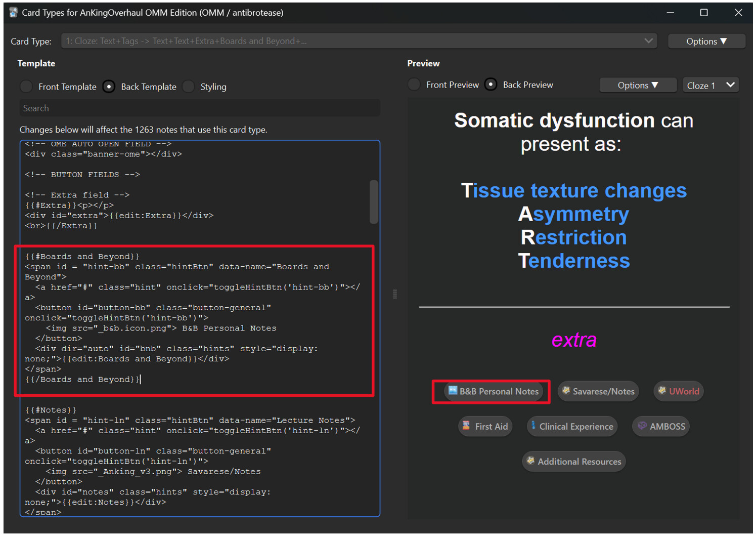
Task: Open the Card Type dropdown list
Action: point(359,41)
